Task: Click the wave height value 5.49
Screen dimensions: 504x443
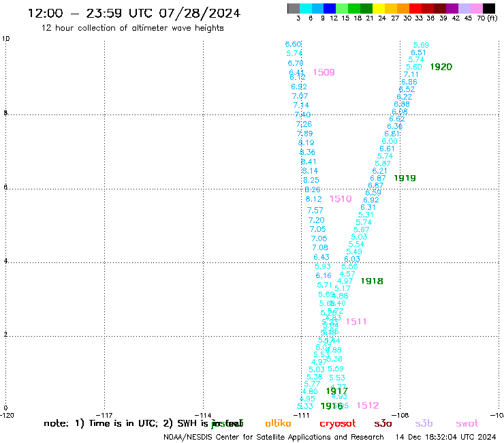Action: tap(354, 251)
